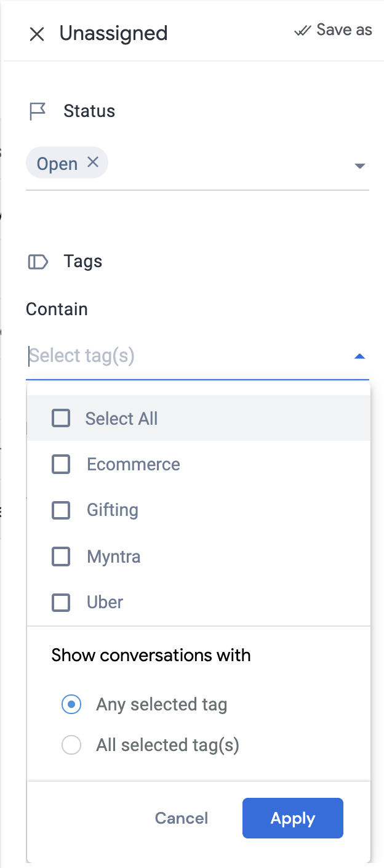This screenshot has height=868, width=384.
Task: Cancel the tag selection
Action: click(182, 818)
